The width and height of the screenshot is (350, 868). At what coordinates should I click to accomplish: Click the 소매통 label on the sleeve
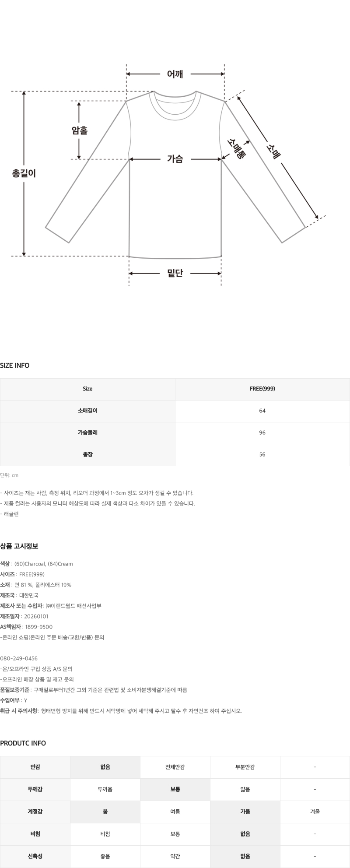[x=236, y=148]
